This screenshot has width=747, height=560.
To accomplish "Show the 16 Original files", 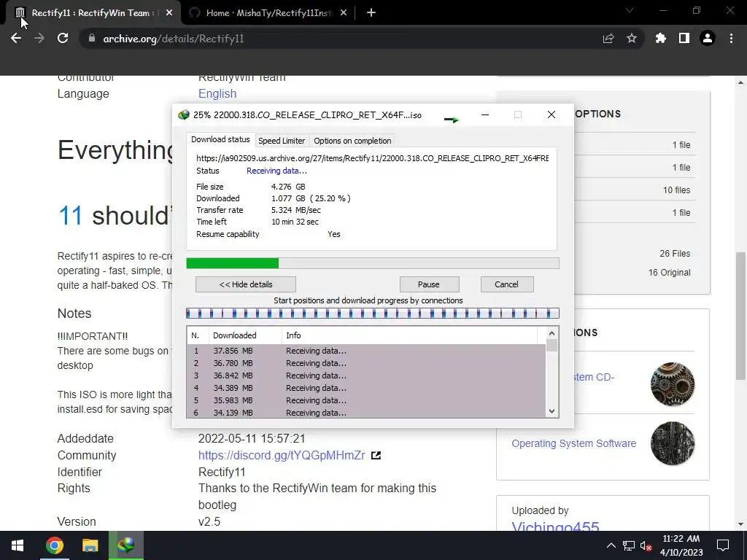I will (669, 273).
